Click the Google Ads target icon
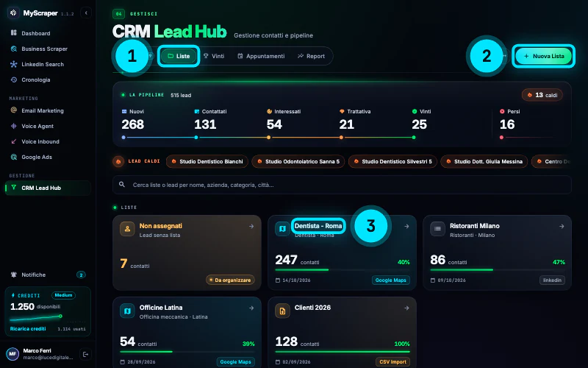Screen dimensions: 588x368 click(x=14, y=157)
